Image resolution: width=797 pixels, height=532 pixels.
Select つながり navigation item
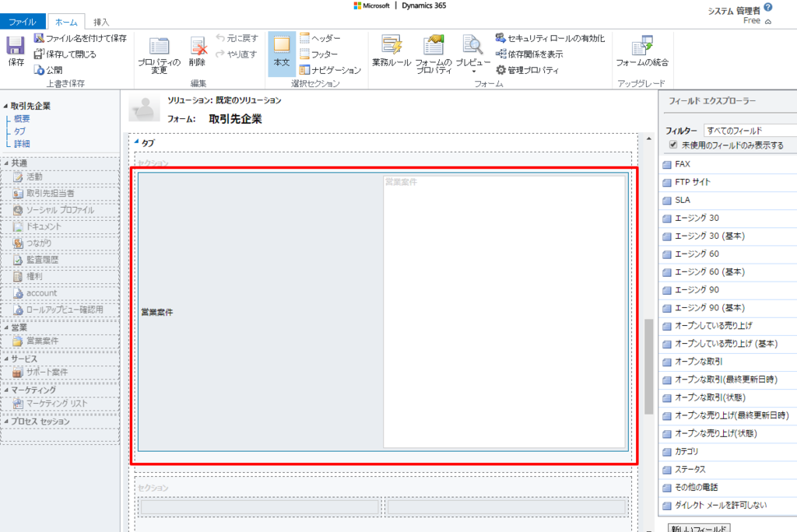(x=60, y=243)
